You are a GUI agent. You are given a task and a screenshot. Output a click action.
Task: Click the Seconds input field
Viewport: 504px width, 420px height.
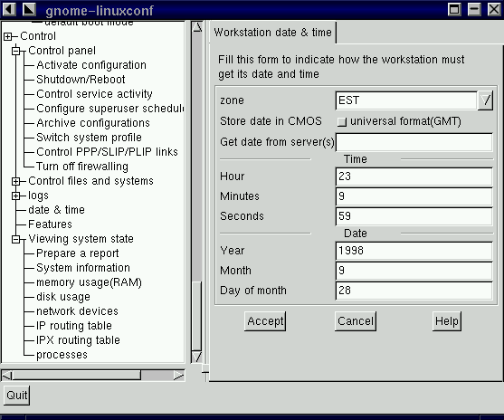tap(414, 216)
